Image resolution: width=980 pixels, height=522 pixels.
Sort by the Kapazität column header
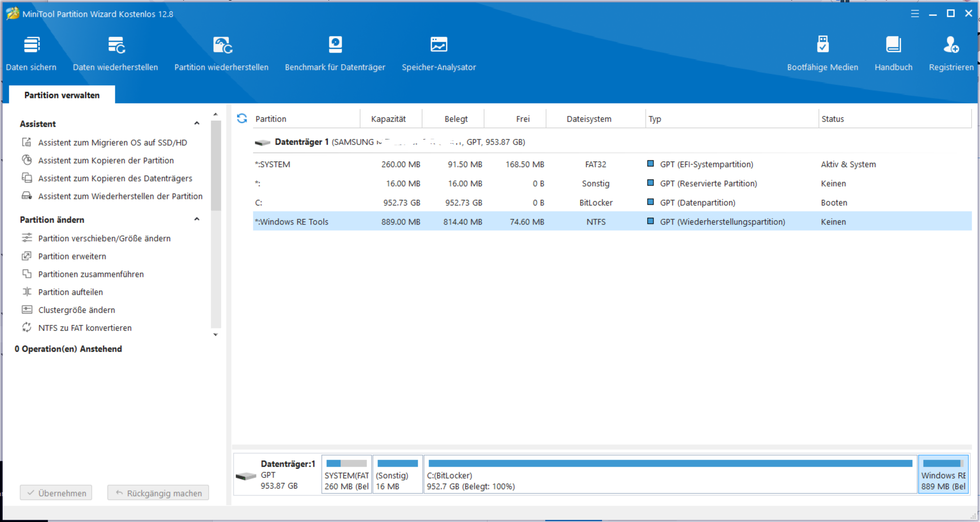coord(388,119)
